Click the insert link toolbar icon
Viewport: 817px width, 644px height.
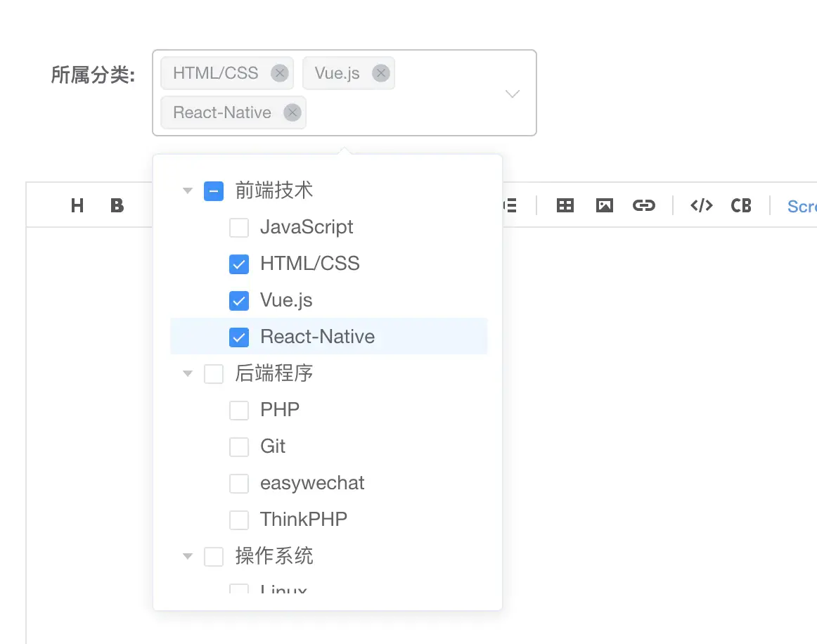coord(643,205)
